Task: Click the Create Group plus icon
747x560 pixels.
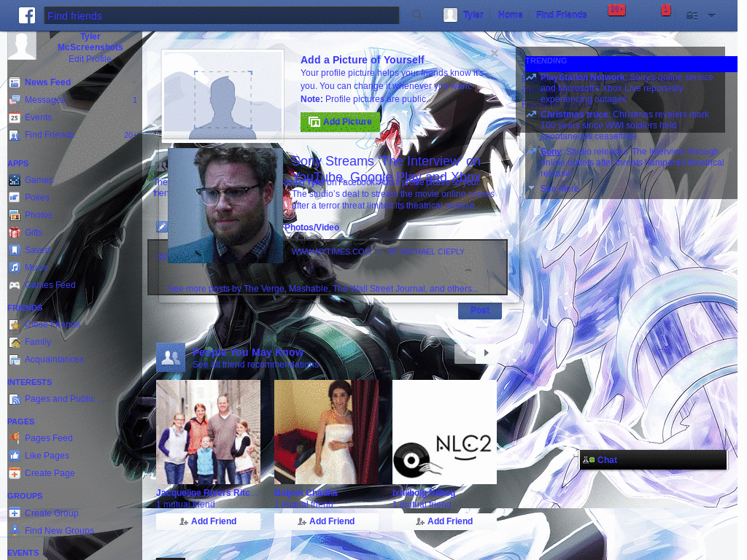Action: click(15, 513)
